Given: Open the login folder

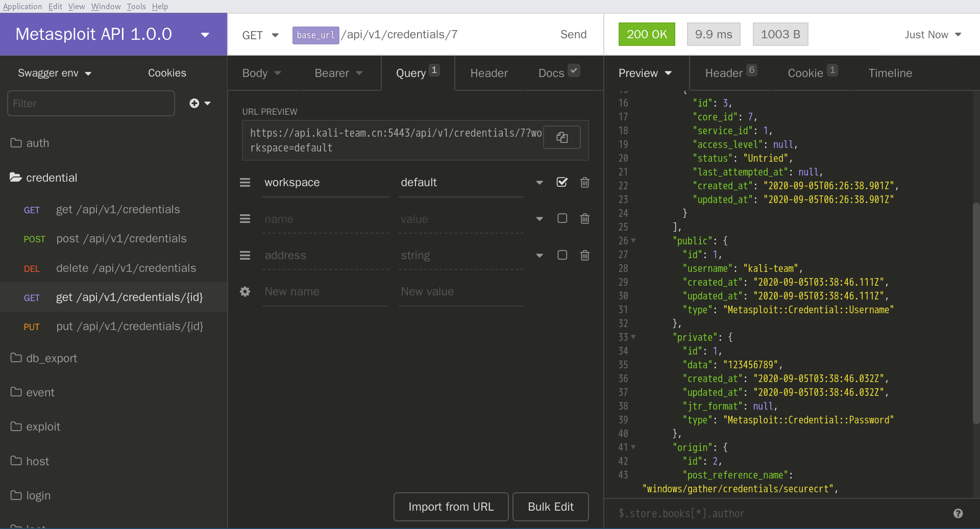Looking at the screenshot, I should (113, 495).
